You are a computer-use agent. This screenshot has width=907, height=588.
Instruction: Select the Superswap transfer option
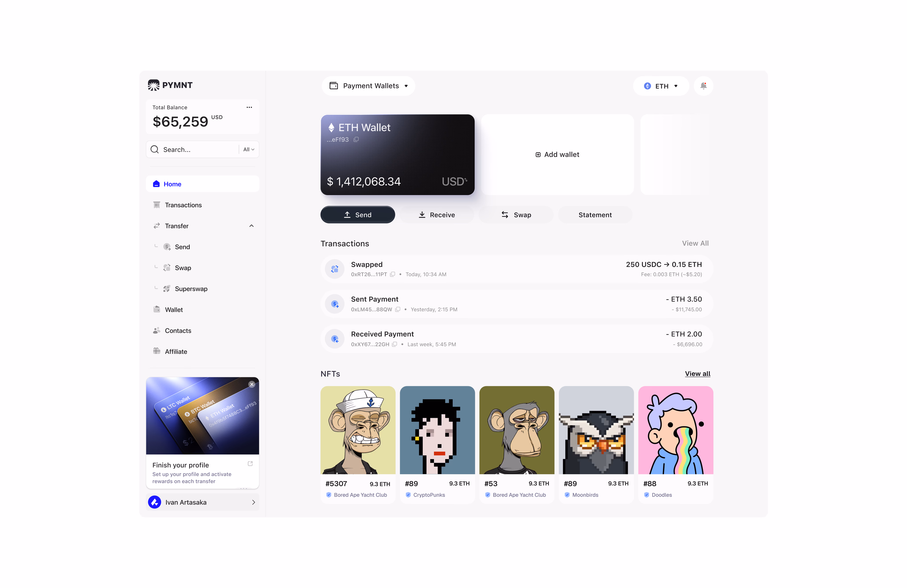191,288
